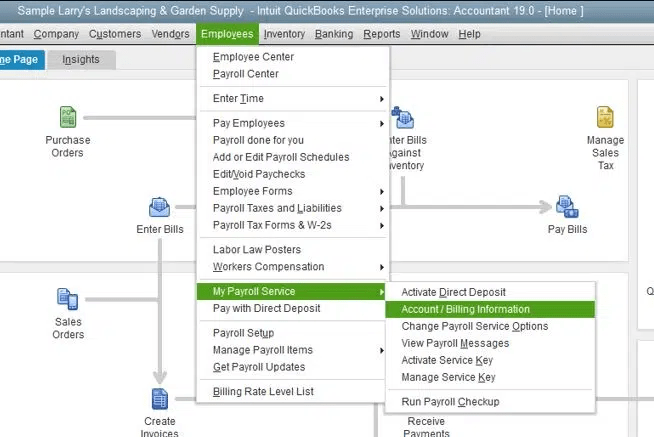Switch to the Insights tab
654x437 pixels.
(x=81, y=59)
